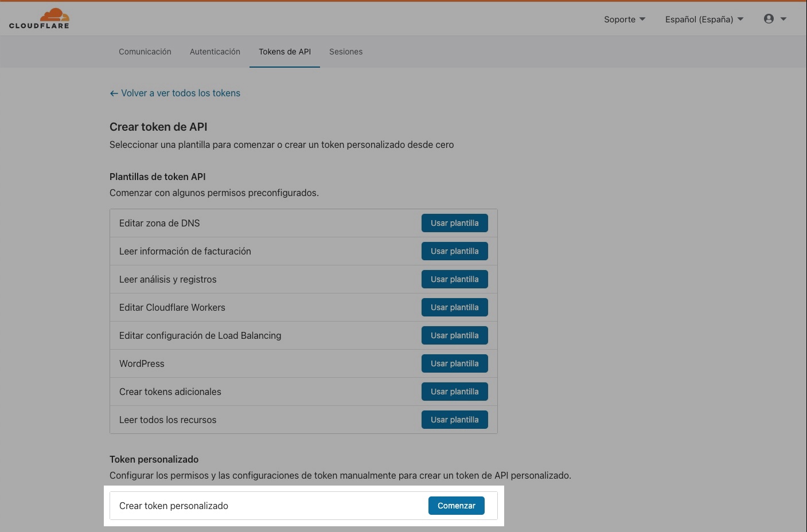This screenshot has width=807, height=532.
Task: Click Volver a ver todos los tokens
Action: pyautogui.click(x=181, y=93)
